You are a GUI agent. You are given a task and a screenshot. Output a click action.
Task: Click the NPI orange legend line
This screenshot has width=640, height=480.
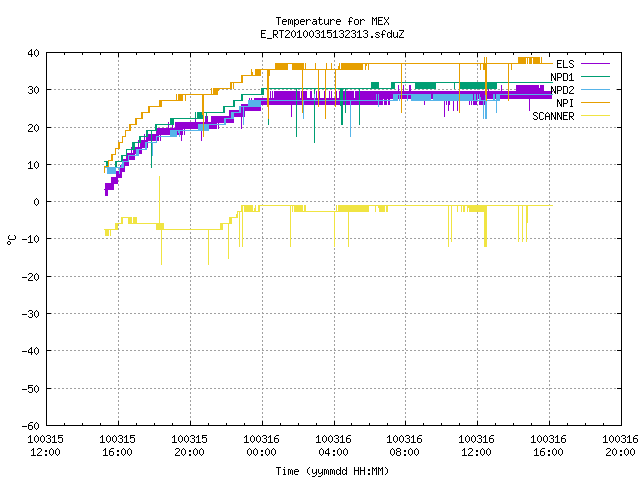point(595,102)
